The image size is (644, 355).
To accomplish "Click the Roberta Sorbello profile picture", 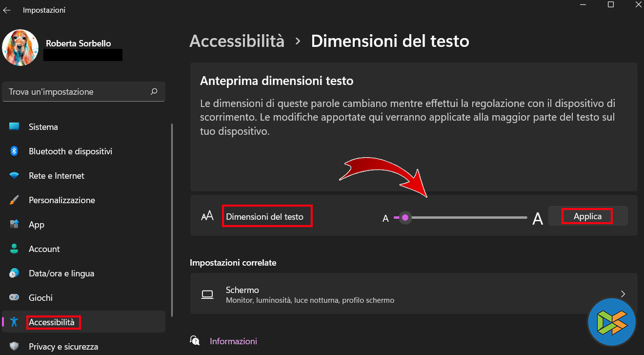I will tap(20, 47).
